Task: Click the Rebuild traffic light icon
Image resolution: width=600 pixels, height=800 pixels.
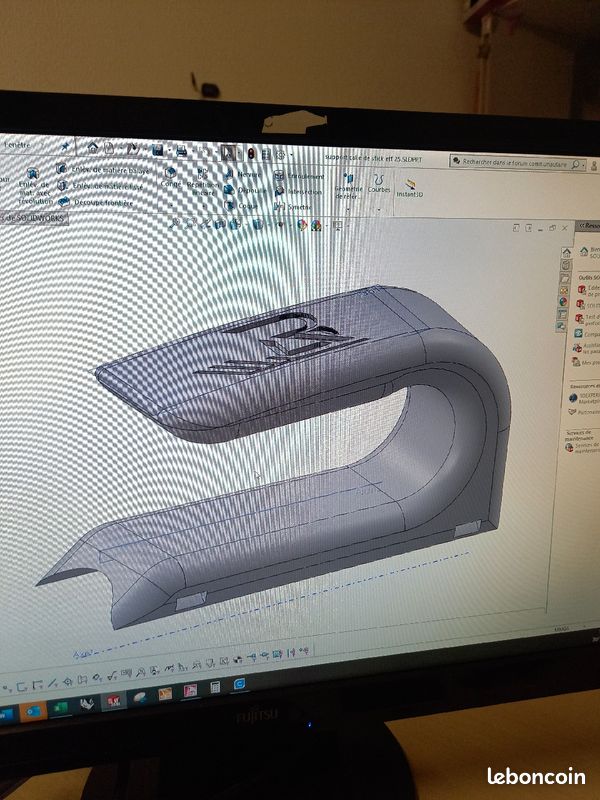Action: pos(251,153)
